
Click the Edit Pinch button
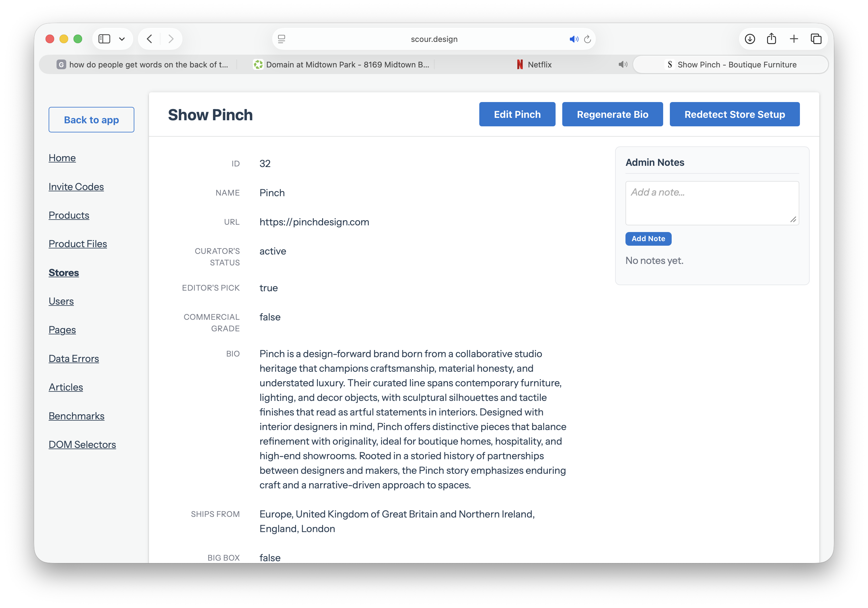pyautogui.click(x=517, y=114)
